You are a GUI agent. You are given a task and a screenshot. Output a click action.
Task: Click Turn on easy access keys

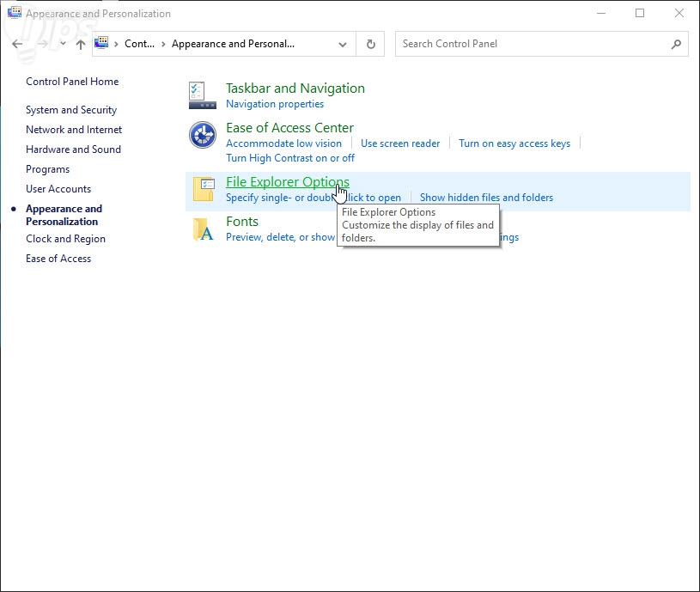[x=514, y=143]
